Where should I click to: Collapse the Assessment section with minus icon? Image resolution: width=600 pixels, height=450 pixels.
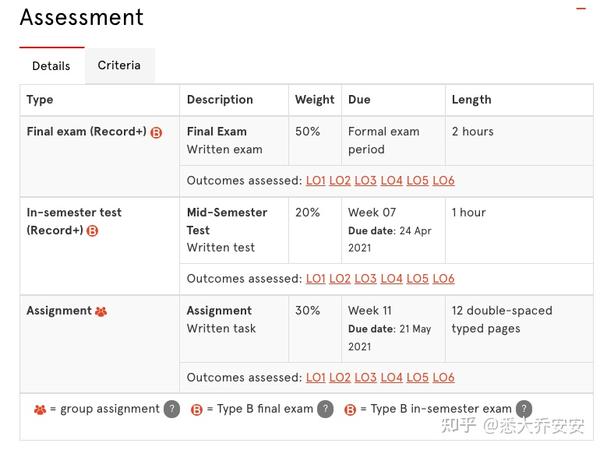pyautogui.click(x=581, y=9)
